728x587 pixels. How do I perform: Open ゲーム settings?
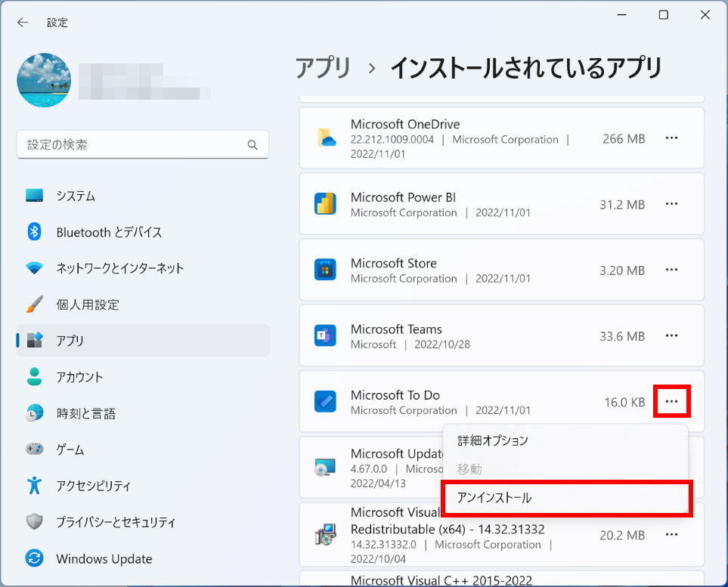(143, 450)
